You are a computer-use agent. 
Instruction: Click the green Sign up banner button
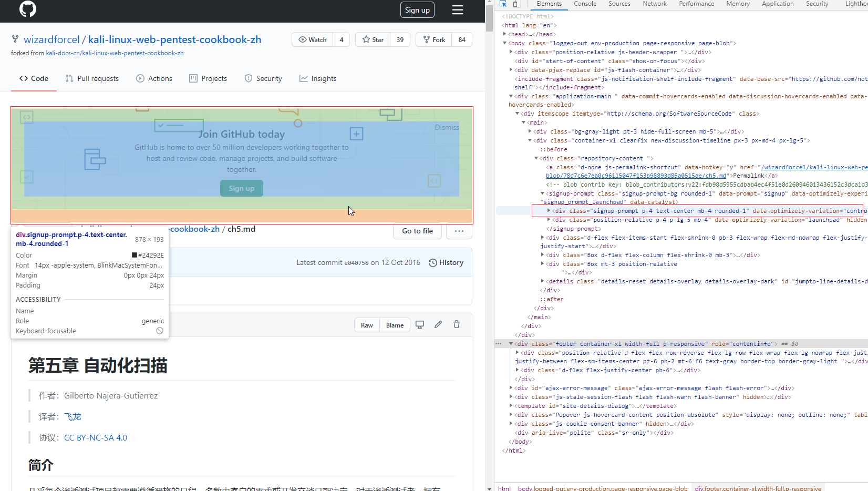(x=242, y=188)
